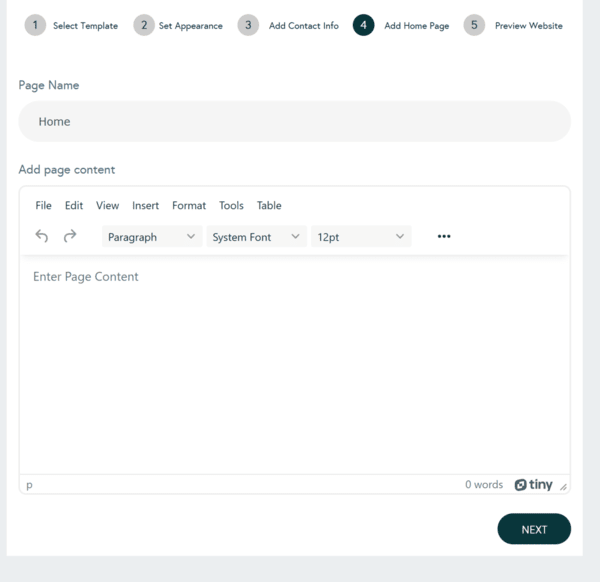Screen dimensions: 600x582
Task: Open the System Font dropdown
Action: (256, 237)
